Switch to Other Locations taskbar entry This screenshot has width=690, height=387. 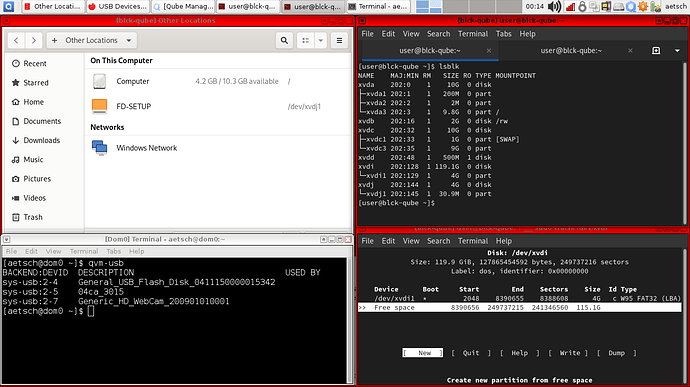pos(53,6)
